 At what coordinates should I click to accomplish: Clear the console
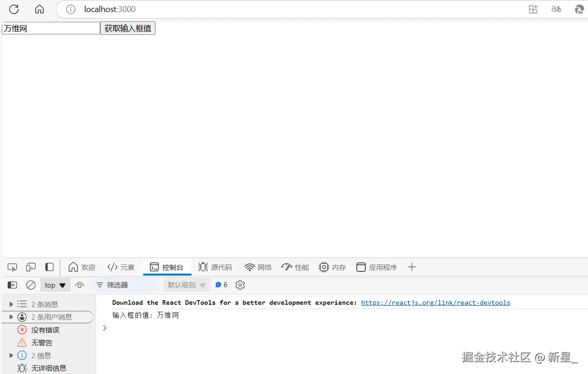(x=31, y=285)
